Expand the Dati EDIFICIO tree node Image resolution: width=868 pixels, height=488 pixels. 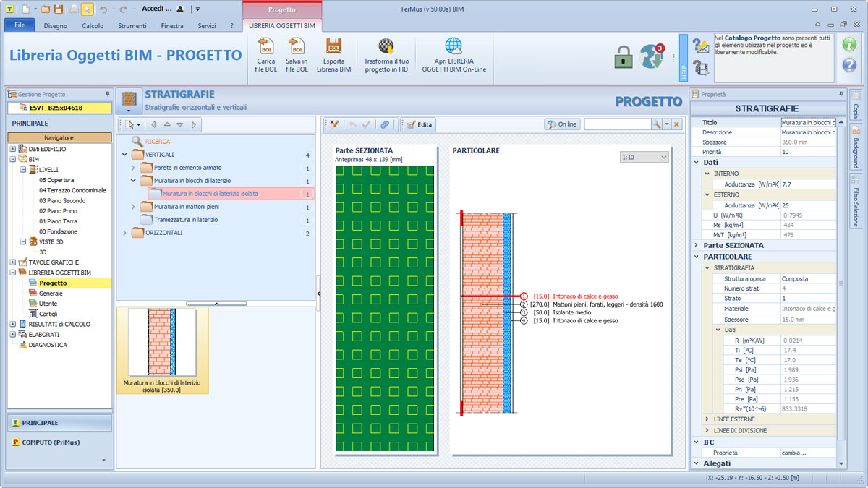click(12, 149)
